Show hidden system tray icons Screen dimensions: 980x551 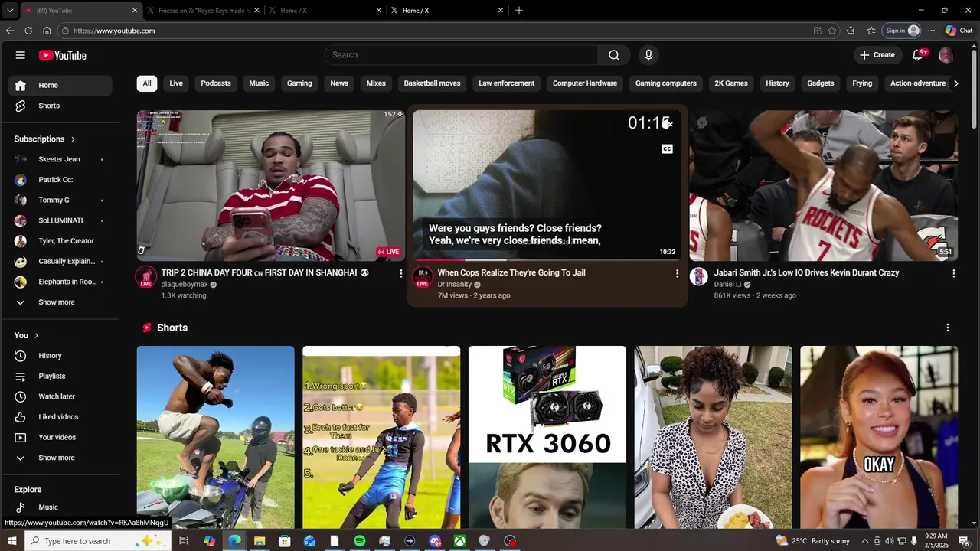865,541
